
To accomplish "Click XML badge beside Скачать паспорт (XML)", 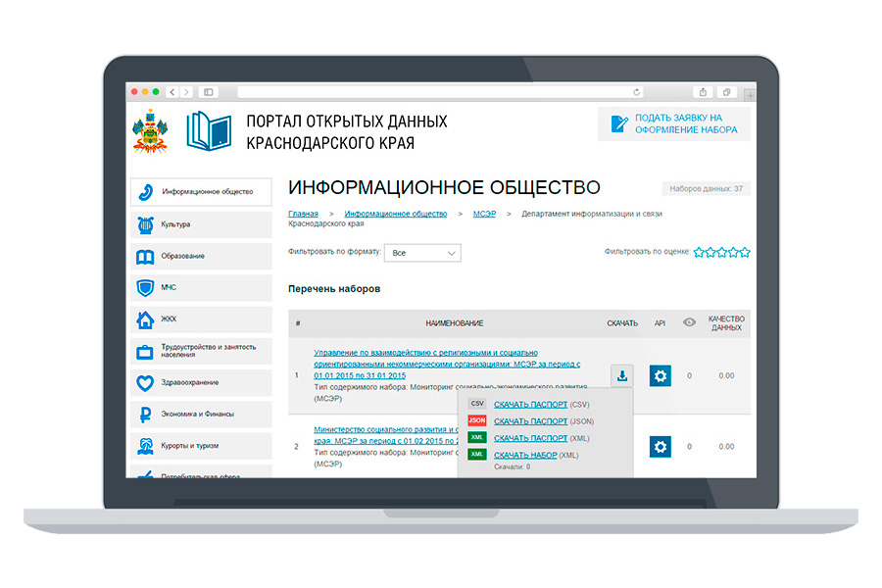I will click(x=477, y=438).
